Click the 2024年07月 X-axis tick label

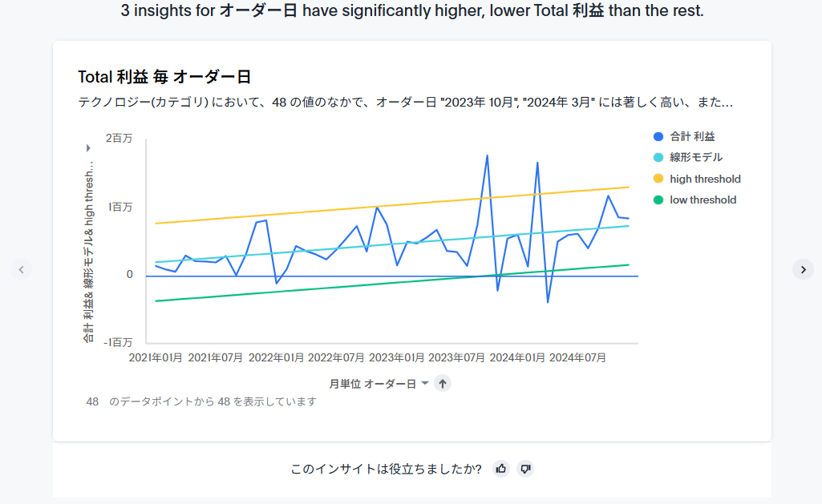[577, 357]
